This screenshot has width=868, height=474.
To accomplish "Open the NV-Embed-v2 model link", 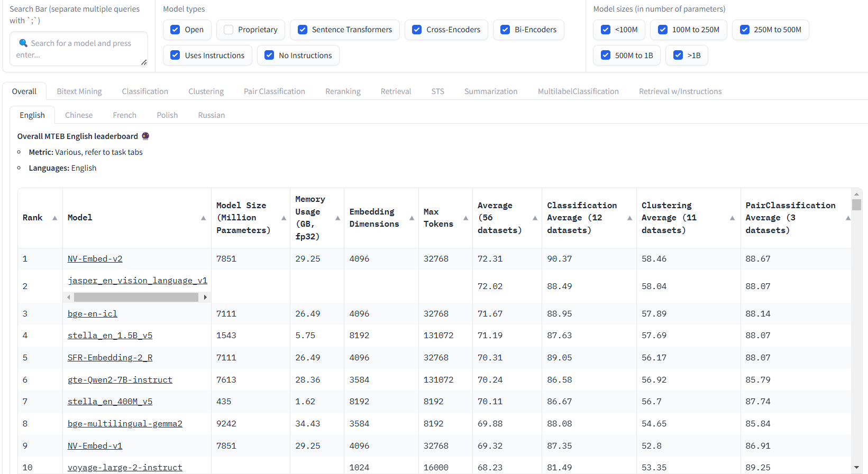I will (x=95, y=259).
